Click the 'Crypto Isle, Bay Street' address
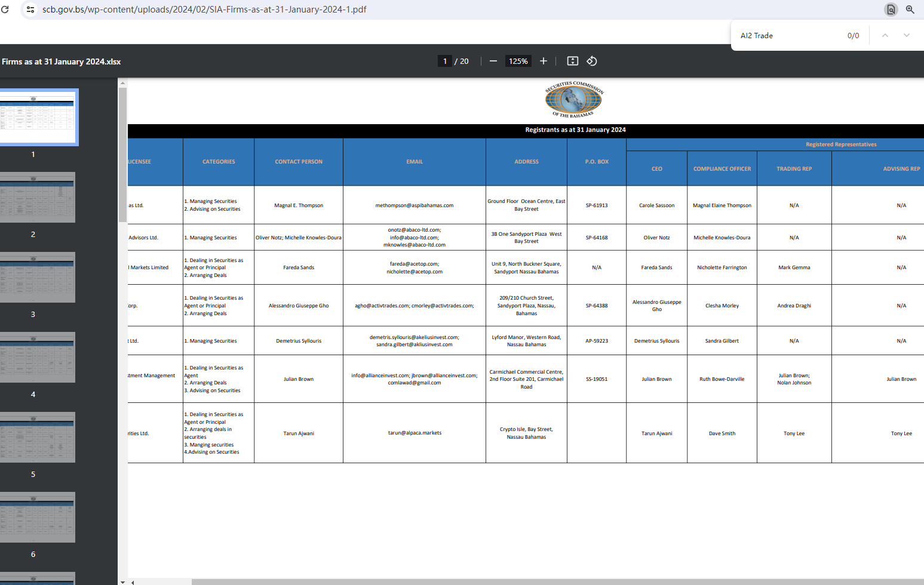 [x=526, y=433]
